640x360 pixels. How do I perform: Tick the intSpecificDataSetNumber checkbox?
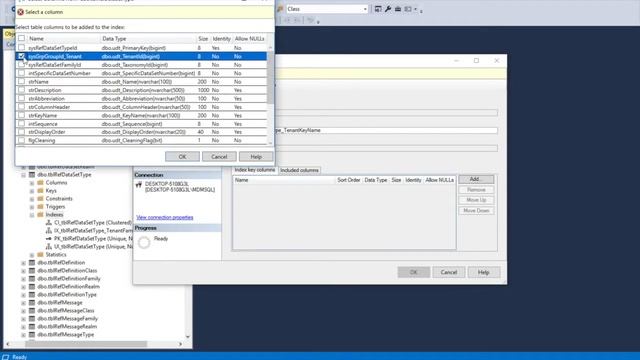(21, 73)
